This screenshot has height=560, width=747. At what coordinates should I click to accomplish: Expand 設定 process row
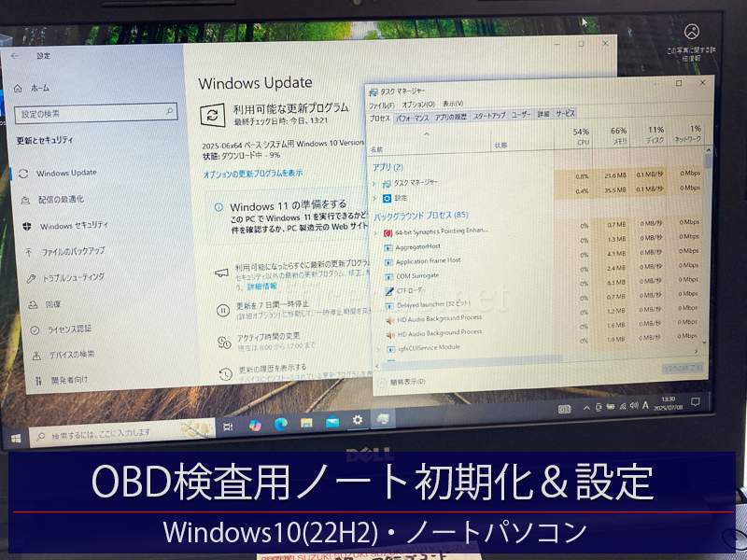[x=374, y=198]
